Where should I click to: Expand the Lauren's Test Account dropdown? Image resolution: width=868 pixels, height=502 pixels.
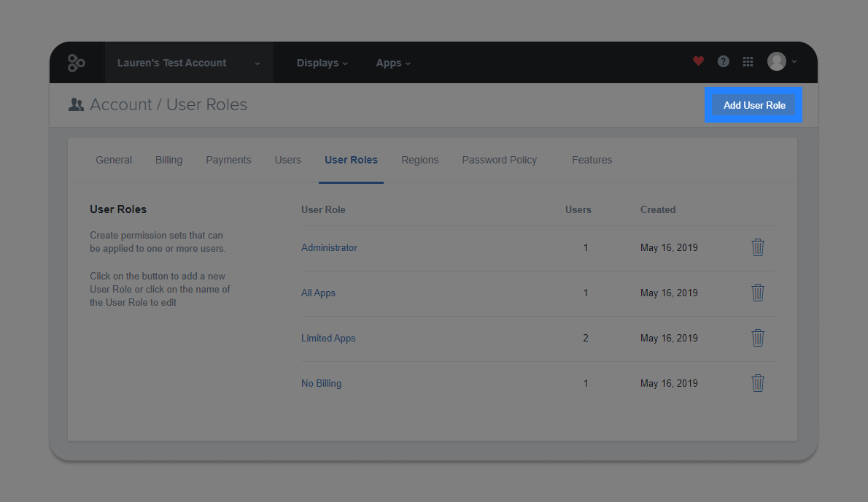(188, 63)
